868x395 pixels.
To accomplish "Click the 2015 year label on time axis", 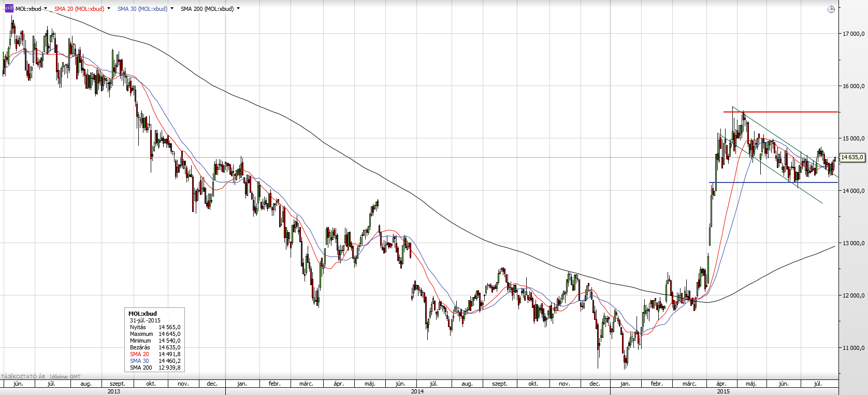I will click(724, 391).
